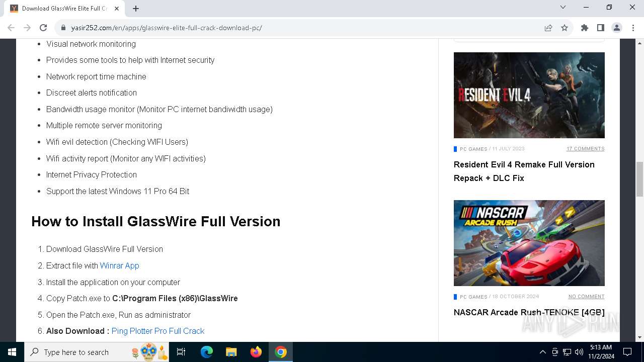The width and height of the screenshot is (644, 362).
Task: Click the address bar URL
Action: [167, 28]
